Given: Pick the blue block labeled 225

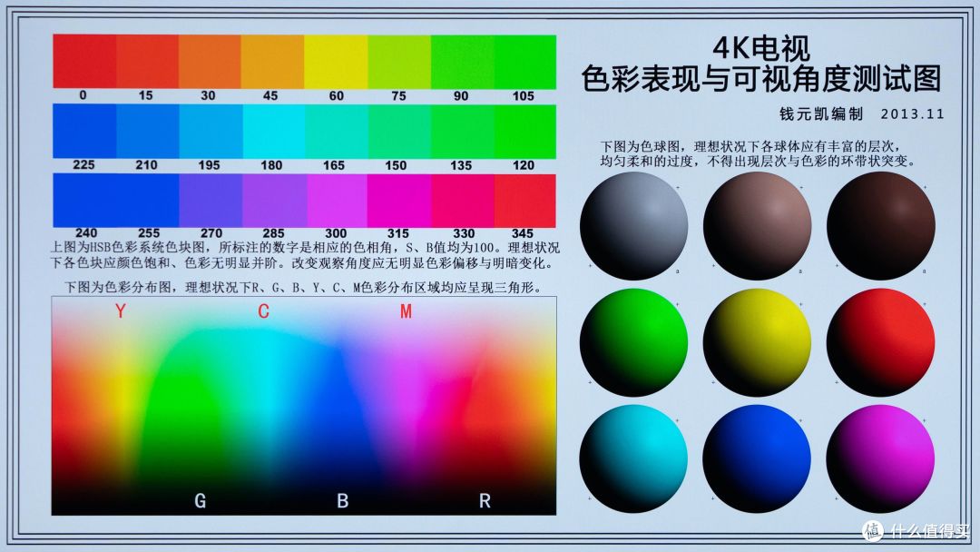Looking at the screenshot, I should 84,132.
